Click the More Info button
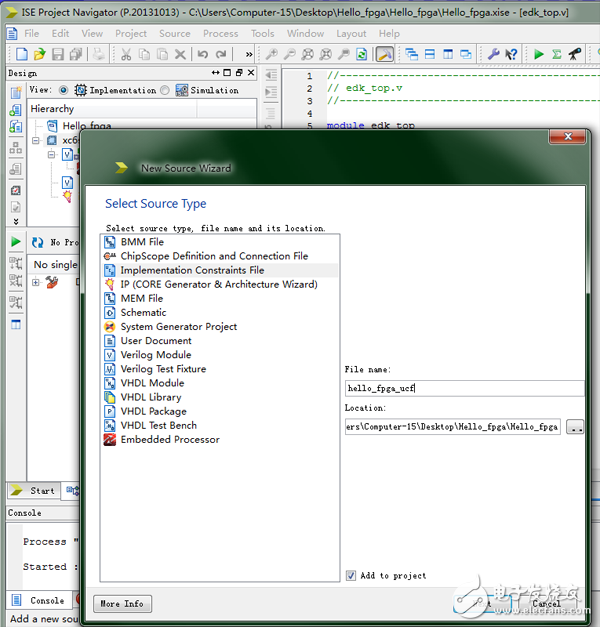The image size is (600, 627). coord(124,603)
